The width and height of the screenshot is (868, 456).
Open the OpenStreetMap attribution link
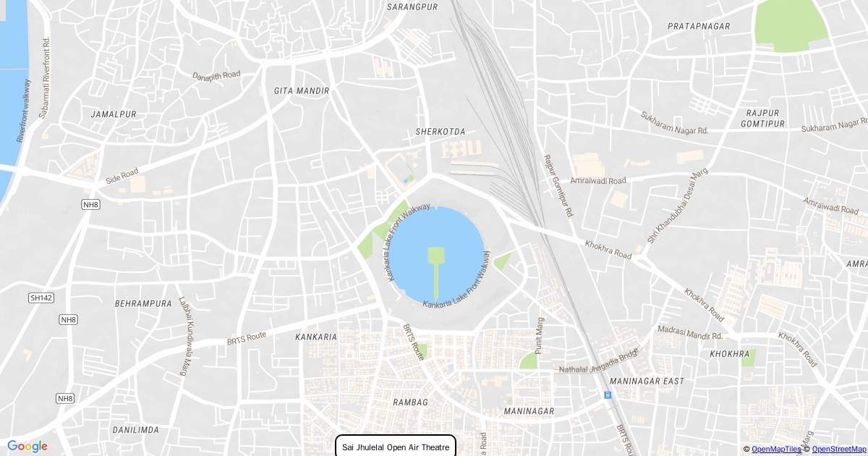click(x=840, y=449)
